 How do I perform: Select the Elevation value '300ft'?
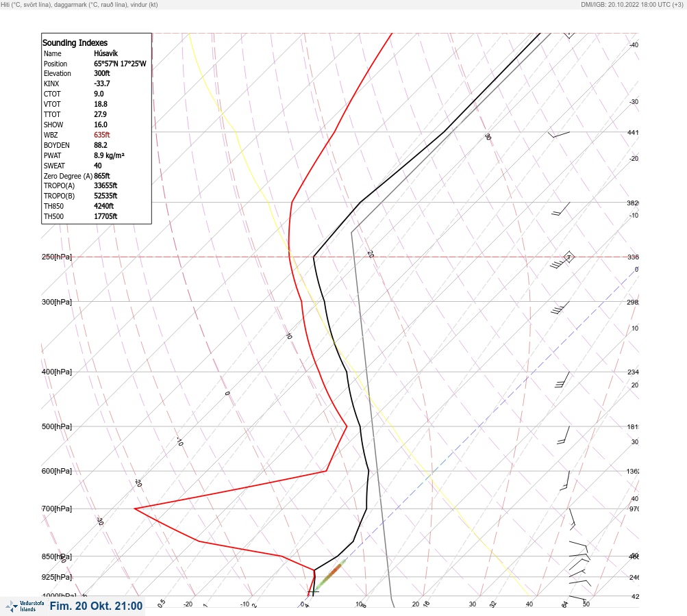(101, 73)
